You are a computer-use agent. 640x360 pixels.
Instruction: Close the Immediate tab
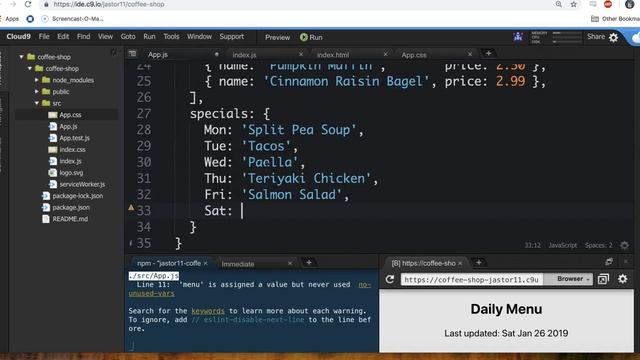coord(290,263)
